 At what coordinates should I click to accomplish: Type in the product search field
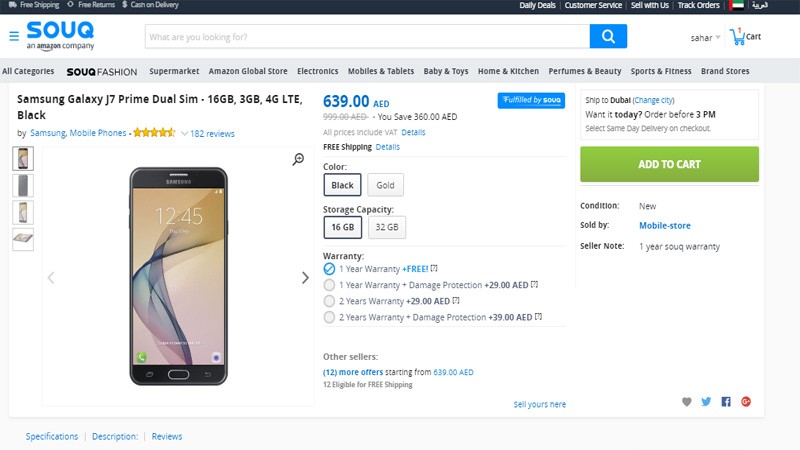click(366, 37)
